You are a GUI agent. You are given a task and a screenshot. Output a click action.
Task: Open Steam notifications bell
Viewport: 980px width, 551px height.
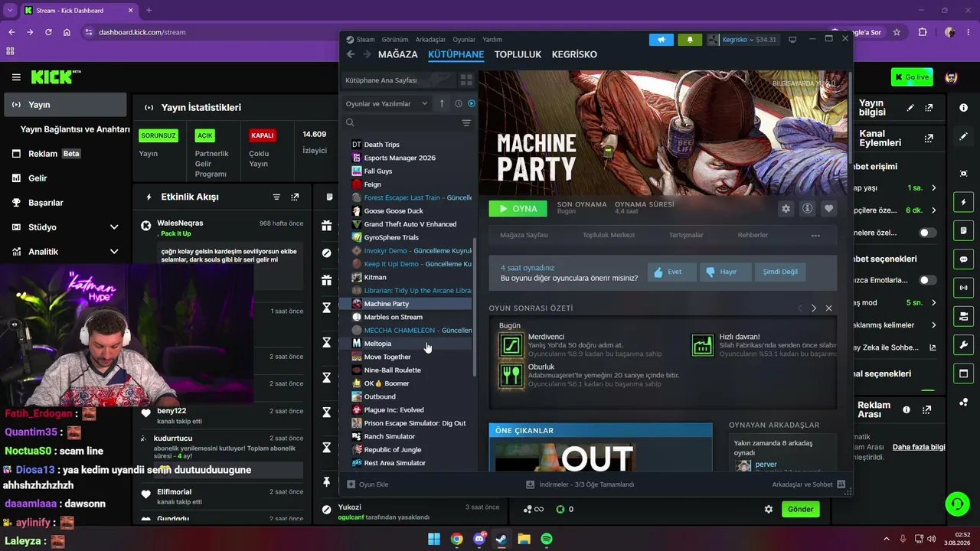(x=690, y=40)
